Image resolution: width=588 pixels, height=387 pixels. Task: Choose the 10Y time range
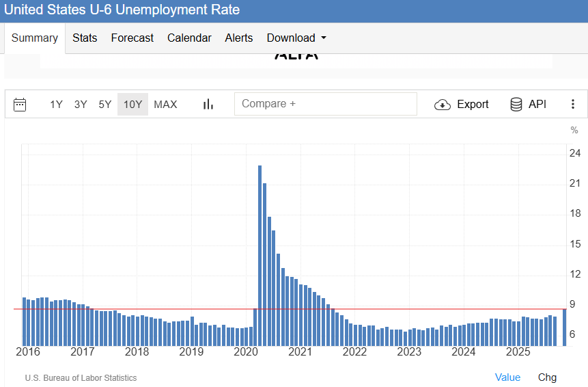click(132, 105)
